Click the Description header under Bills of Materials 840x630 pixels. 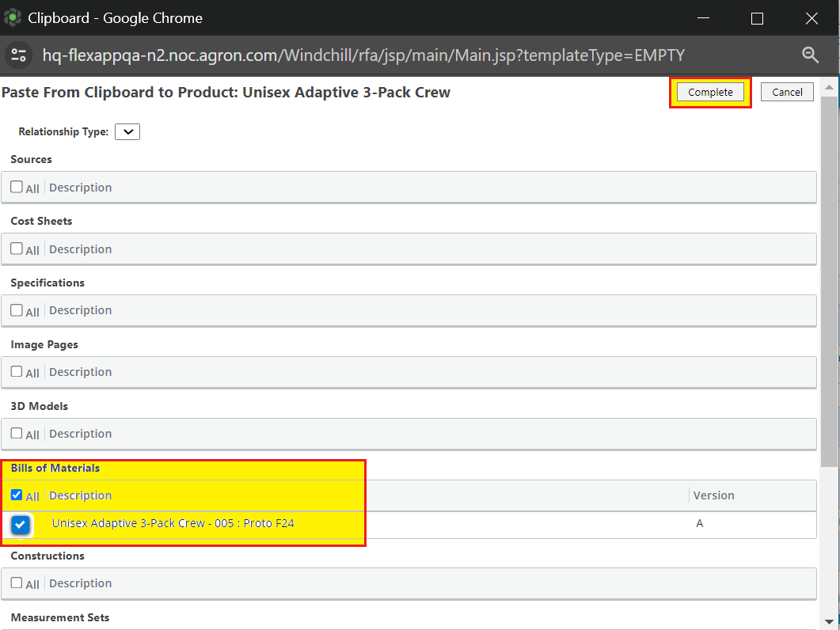(80, 495)
